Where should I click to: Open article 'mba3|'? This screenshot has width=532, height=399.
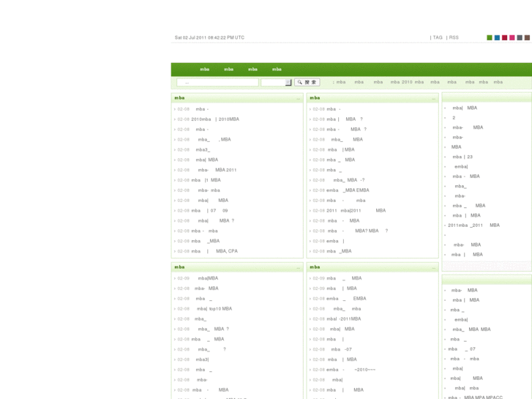(x=202, y=359)
